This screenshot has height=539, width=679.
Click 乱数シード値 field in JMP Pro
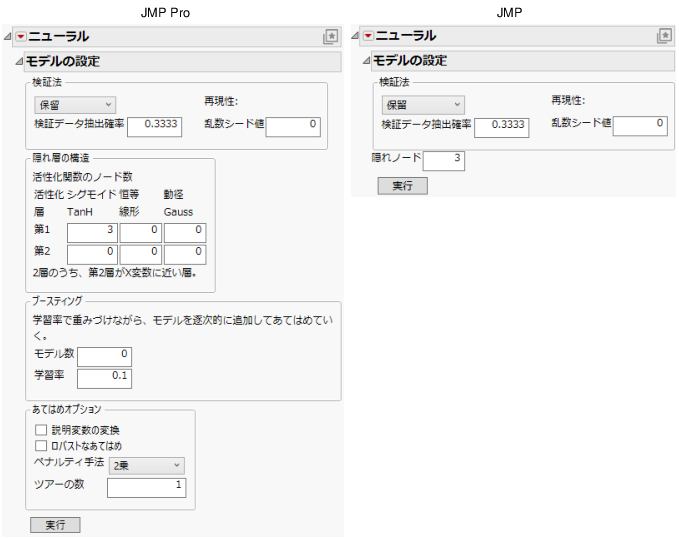[293, 127]
